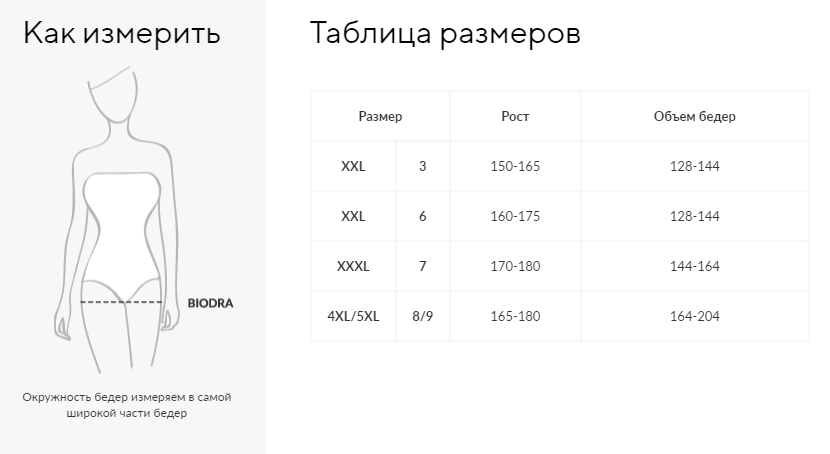Click the 170-180 height value
830x454 pixels.
coord(515,266)
